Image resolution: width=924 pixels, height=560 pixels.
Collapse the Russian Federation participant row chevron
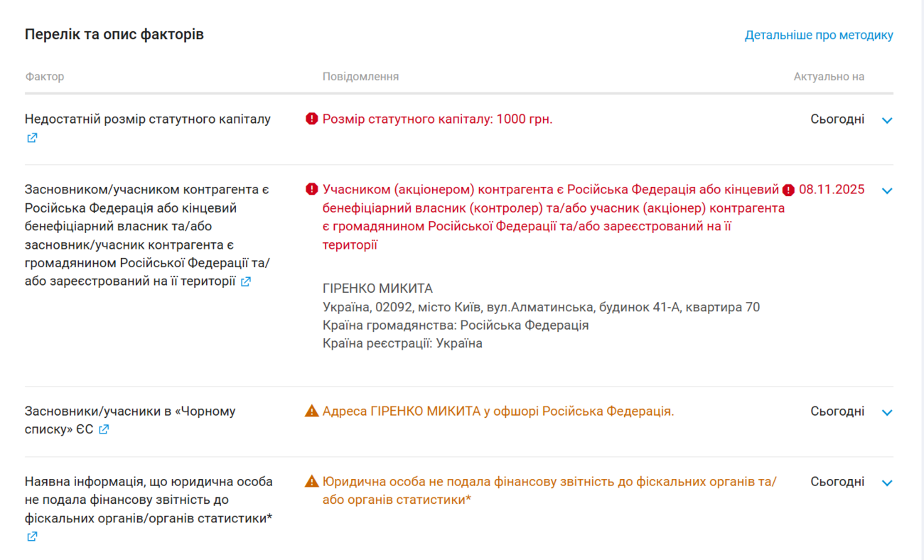[x=887, y=190]
